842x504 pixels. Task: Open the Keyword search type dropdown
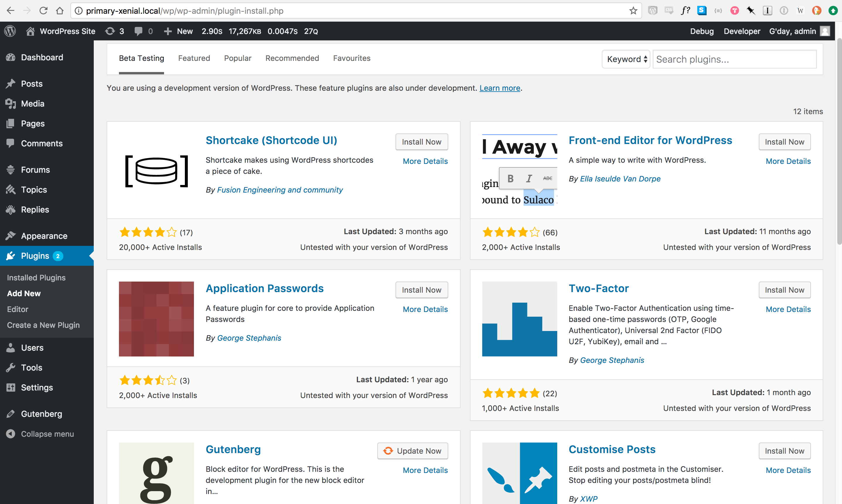tap(626, 59)
